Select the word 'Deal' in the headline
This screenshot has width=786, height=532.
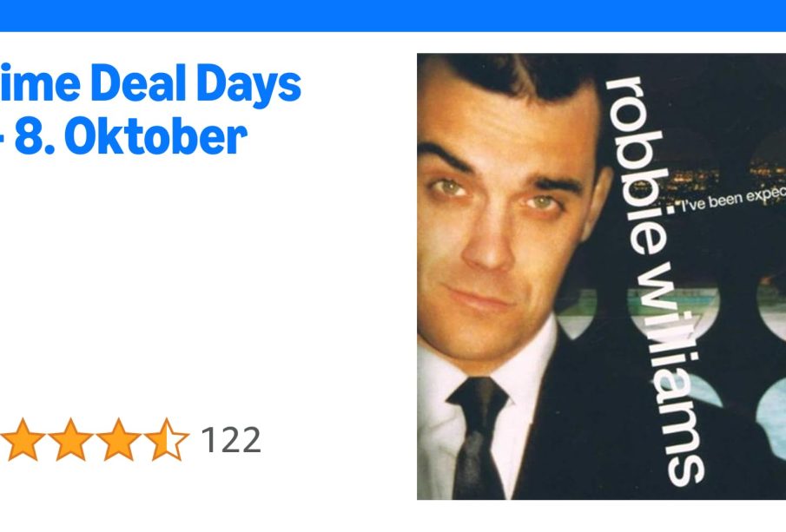[x=138, y=82]
